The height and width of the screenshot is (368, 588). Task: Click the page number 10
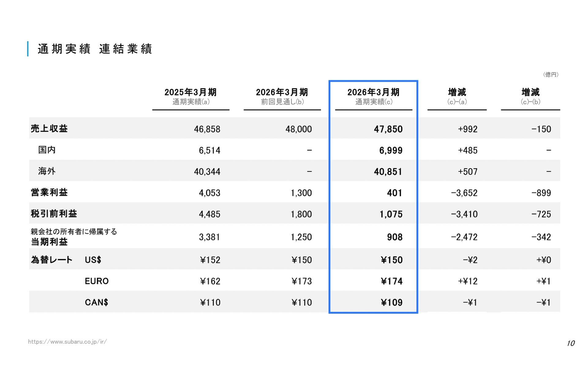571,343
